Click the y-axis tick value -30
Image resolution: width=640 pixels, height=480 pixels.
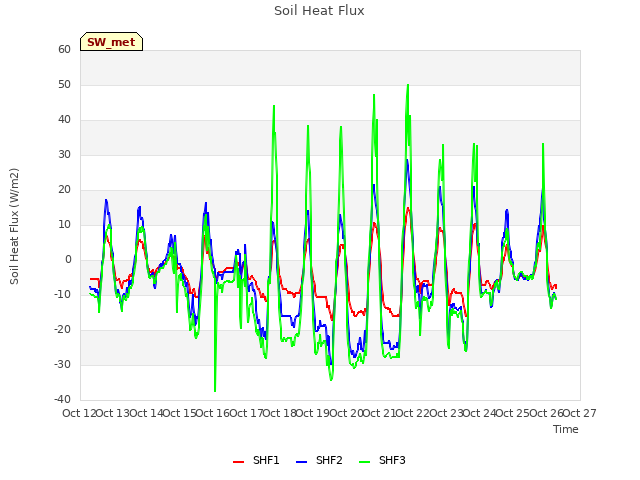(x=63, y=364)
